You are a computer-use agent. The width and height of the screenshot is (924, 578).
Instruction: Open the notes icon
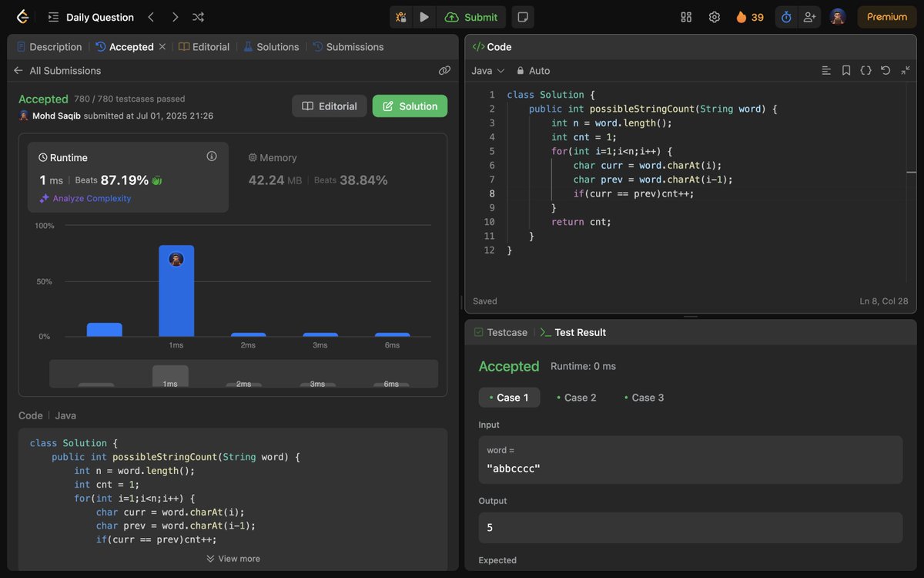tap(523, 17)
